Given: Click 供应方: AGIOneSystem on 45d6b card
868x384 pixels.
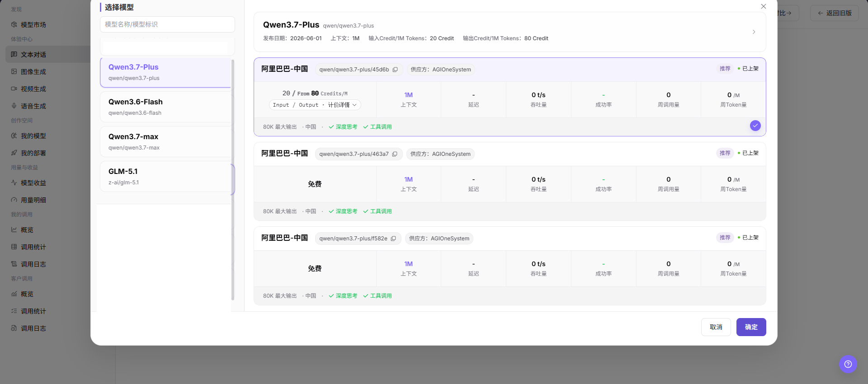Looking at the screenshot, I should click(440, 70).
